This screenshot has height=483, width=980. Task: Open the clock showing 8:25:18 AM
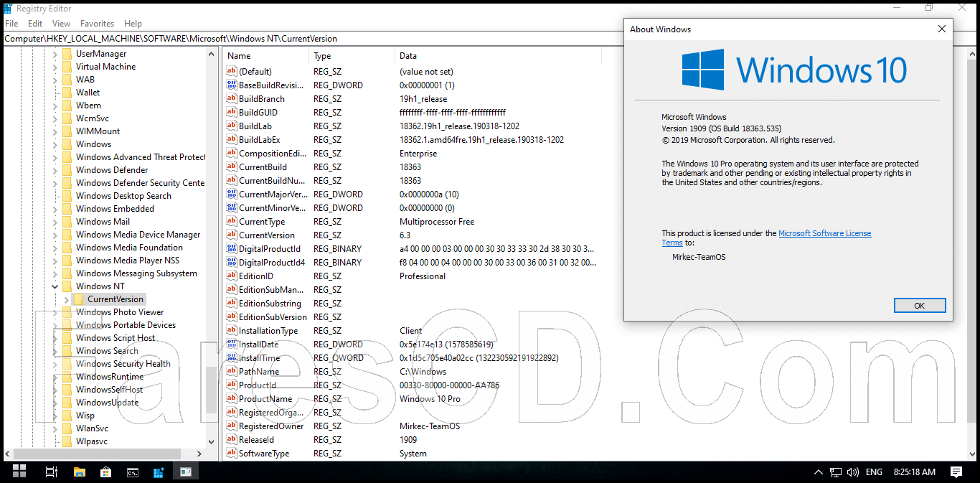pos(915,472)
